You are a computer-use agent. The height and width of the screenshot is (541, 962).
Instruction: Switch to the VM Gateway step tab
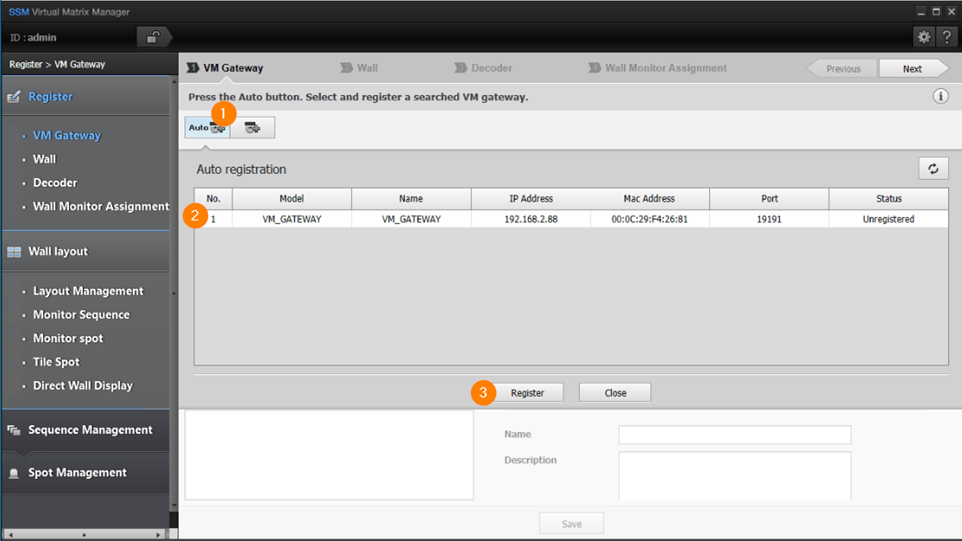[x=225, y=68]
